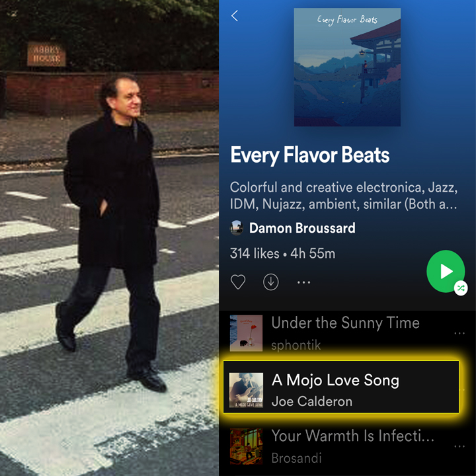Expand the truncated playlist description
Screen dimensions: 476x476
point(343,196)
